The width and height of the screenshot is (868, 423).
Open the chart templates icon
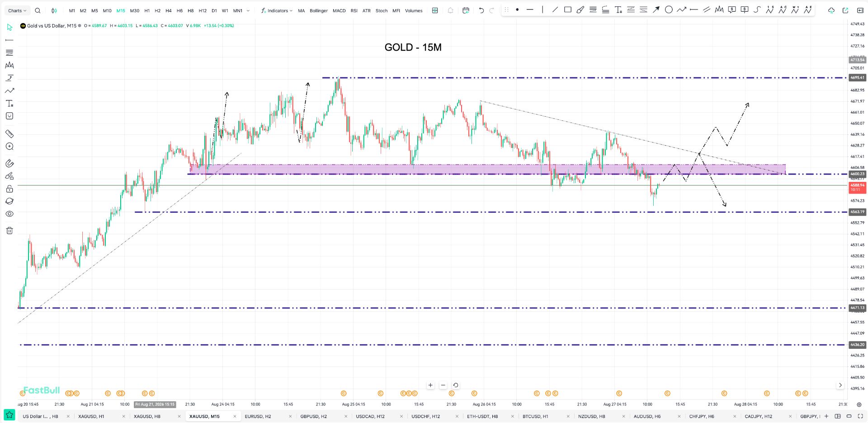(x=435, y=10)
